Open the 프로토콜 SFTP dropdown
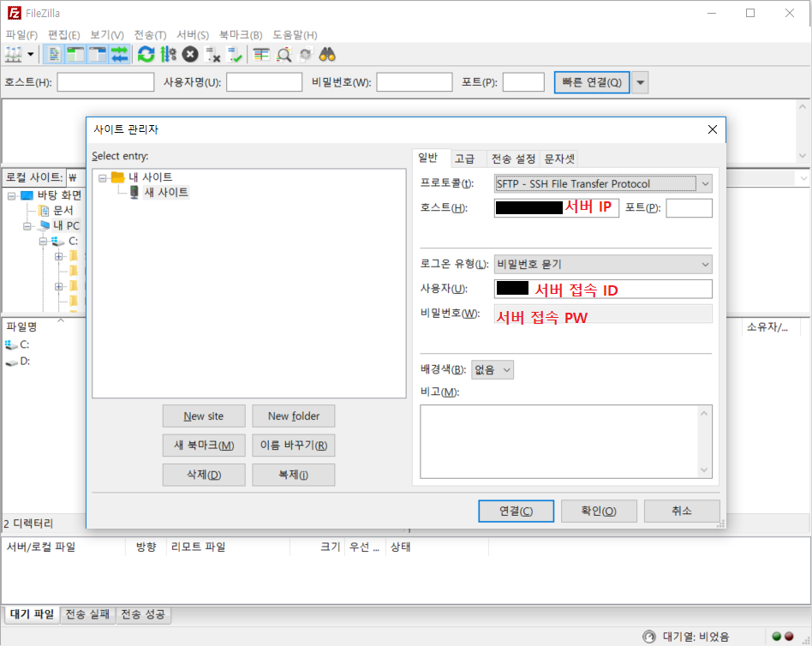This screenshot has width=812, height=646. (603, 183)
